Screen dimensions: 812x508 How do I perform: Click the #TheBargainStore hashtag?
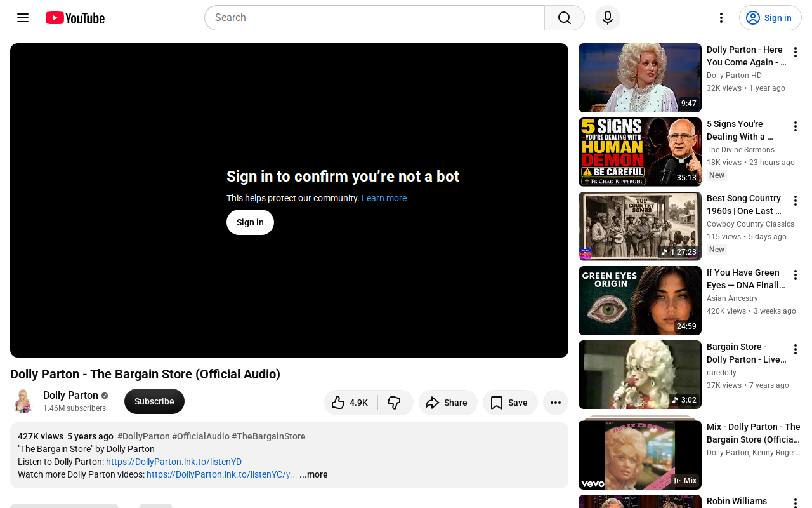point(268,436)
